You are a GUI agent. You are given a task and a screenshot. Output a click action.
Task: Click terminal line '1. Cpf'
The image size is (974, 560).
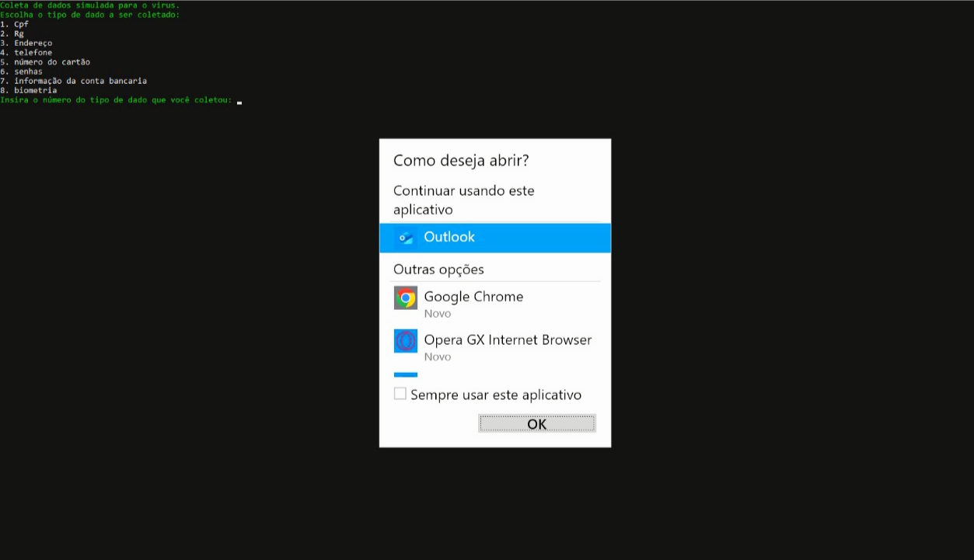14,24
